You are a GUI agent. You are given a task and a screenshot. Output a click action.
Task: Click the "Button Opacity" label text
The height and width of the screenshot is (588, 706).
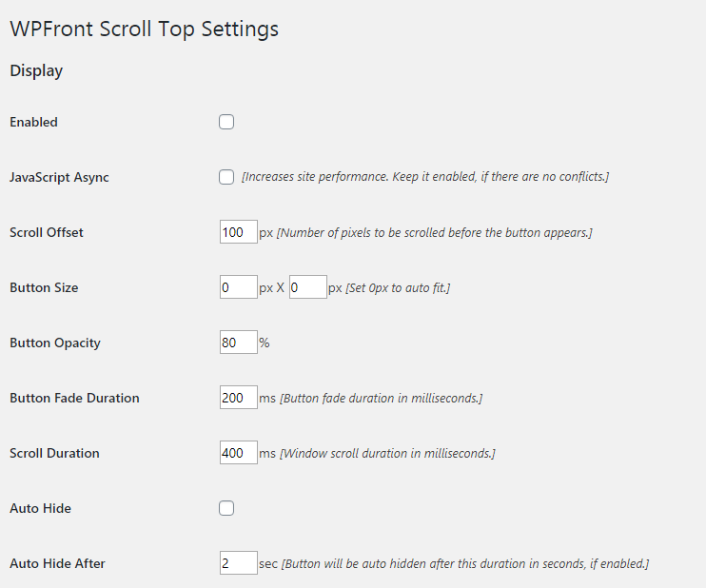coord(55,343)
